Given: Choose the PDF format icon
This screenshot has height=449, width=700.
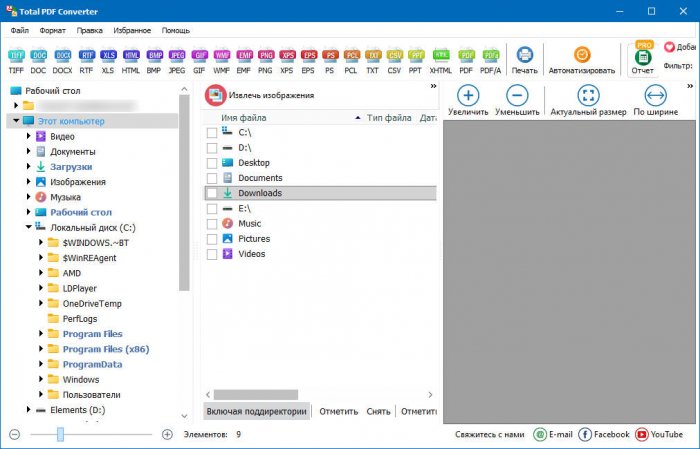Looking at the screenshot, I should coord(466,56).
